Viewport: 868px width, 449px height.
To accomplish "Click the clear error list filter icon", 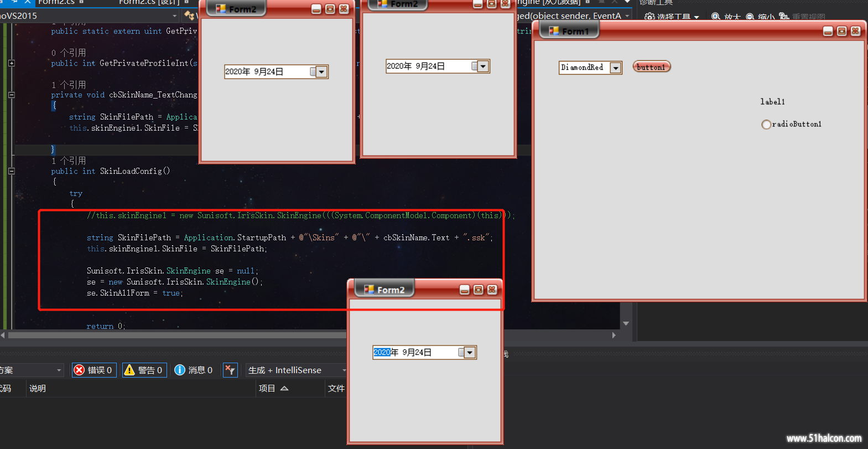I will [230, 370].
